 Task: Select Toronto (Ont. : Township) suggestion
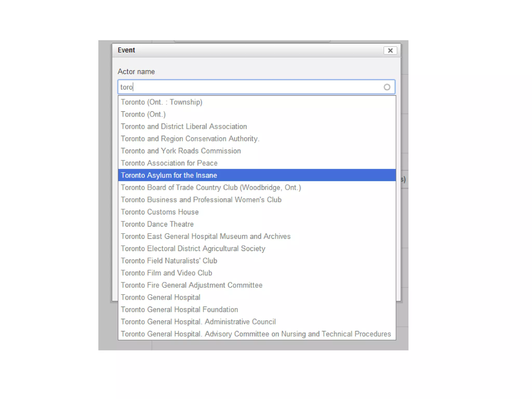(x=161, y=102)
